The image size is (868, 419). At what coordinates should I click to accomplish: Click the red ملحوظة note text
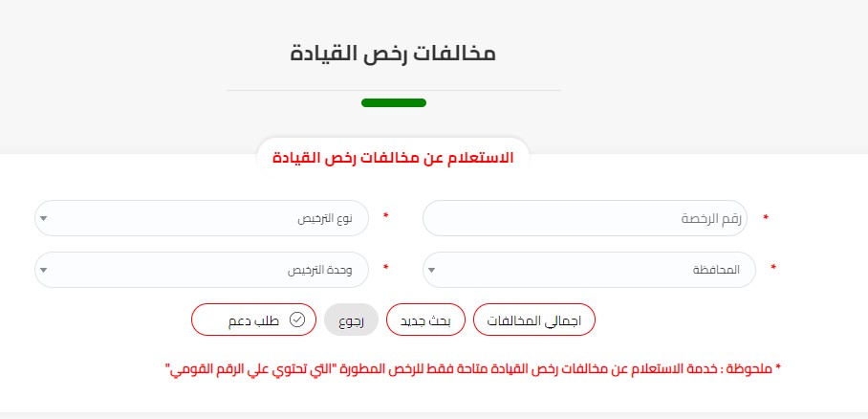pyautogui.click(x=473, y=368)
